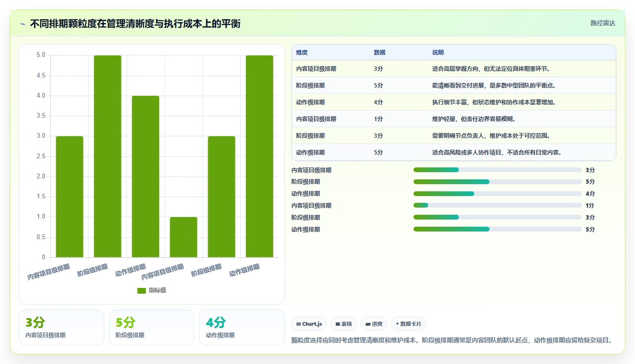This screenshot has width=635, height=364.
Task: Click the 数据卡片 chip
Action: [408, 324]
